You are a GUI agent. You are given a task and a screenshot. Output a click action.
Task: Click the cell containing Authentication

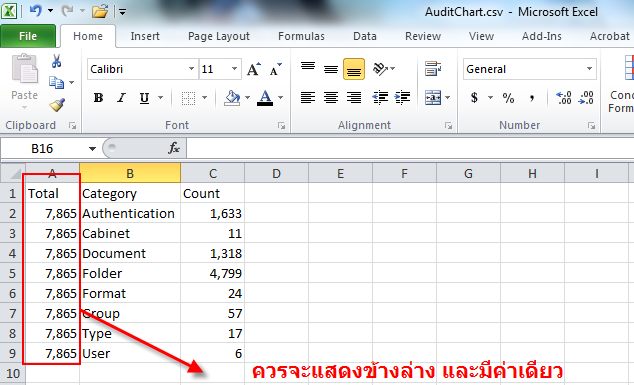click(130, 213)
